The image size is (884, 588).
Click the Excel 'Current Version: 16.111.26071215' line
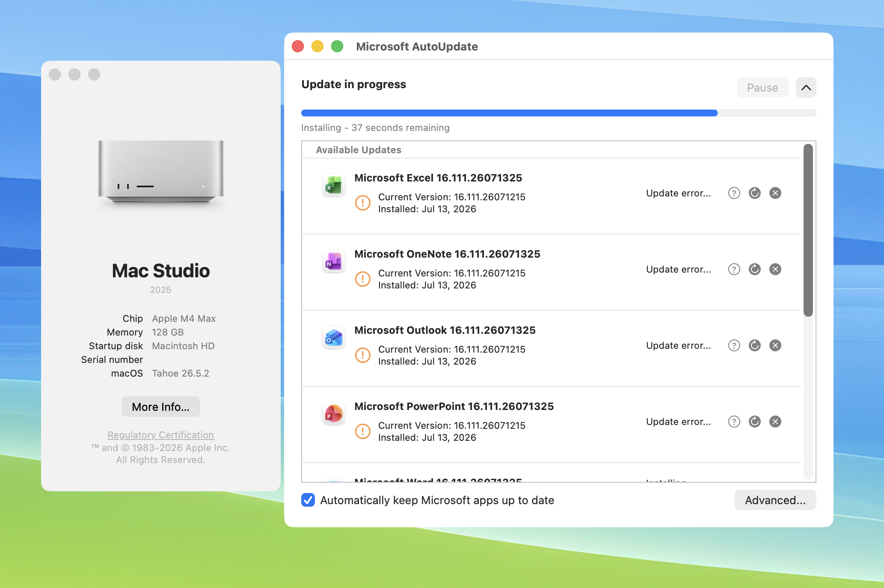451,197
